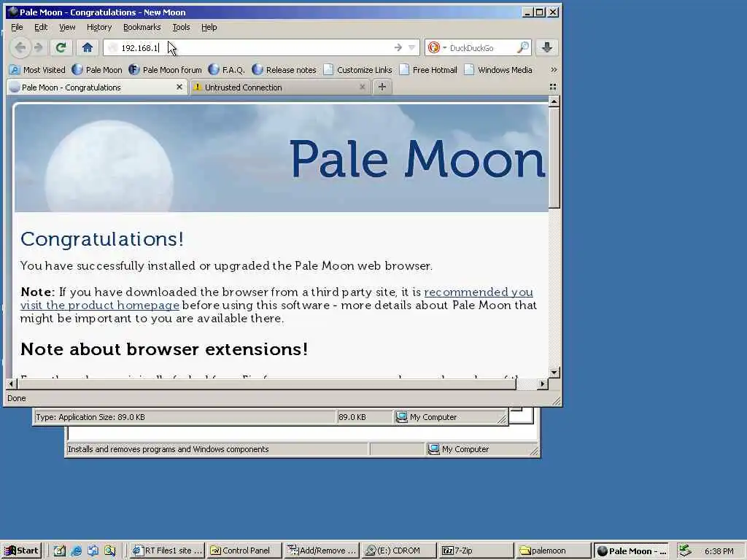Click the horizontal scrollbar thumb
Image resolution: width=747 pixels, height=560 pixels.
tap(267, 384)
